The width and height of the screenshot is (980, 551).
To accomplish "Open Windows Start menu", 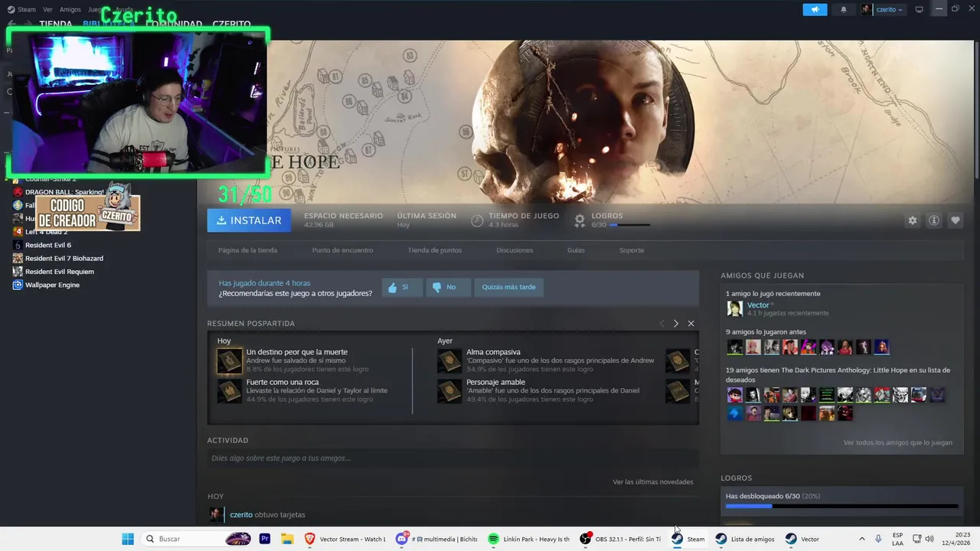I will 128,539.
